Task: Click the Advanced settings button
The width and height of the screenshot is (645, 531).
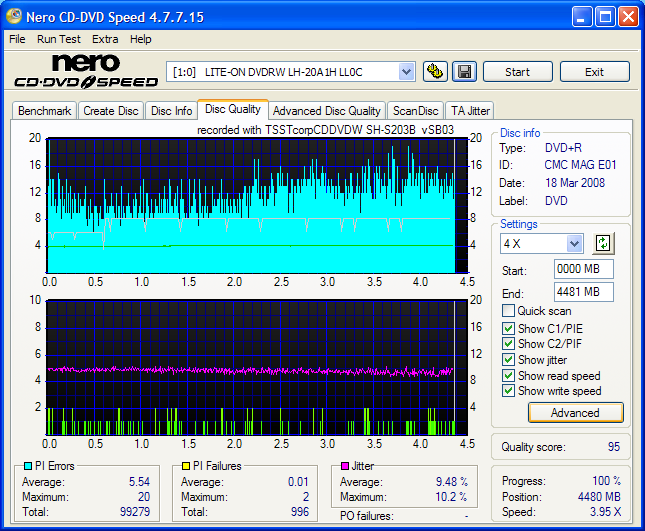Action: [575, 413]
